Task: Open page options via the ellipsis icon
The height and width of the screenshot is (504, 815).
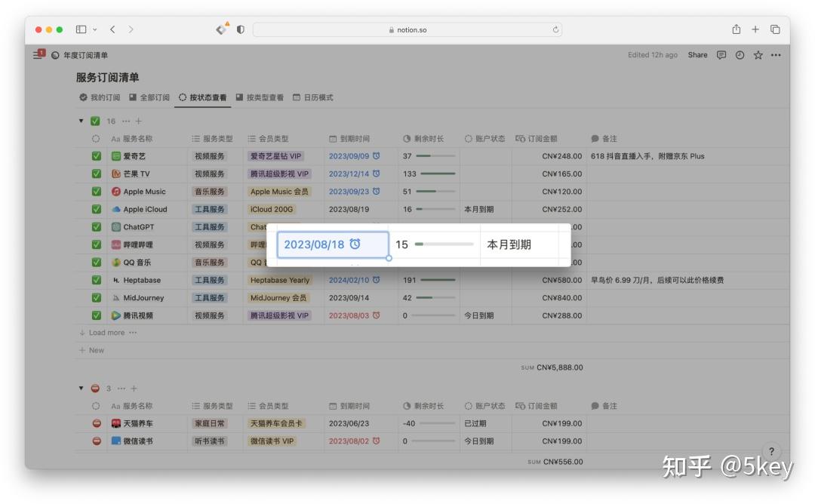Action: (x=776, y=54)
